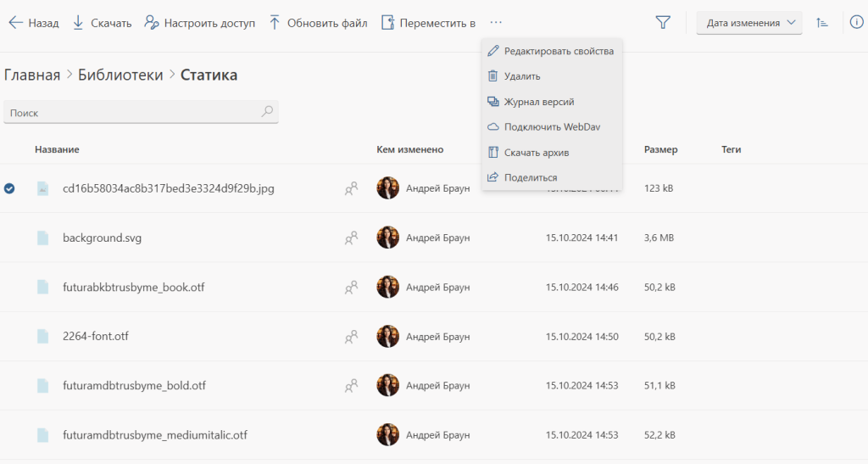Open the Дата изменения sort dropdown

[x=749, y=23]
